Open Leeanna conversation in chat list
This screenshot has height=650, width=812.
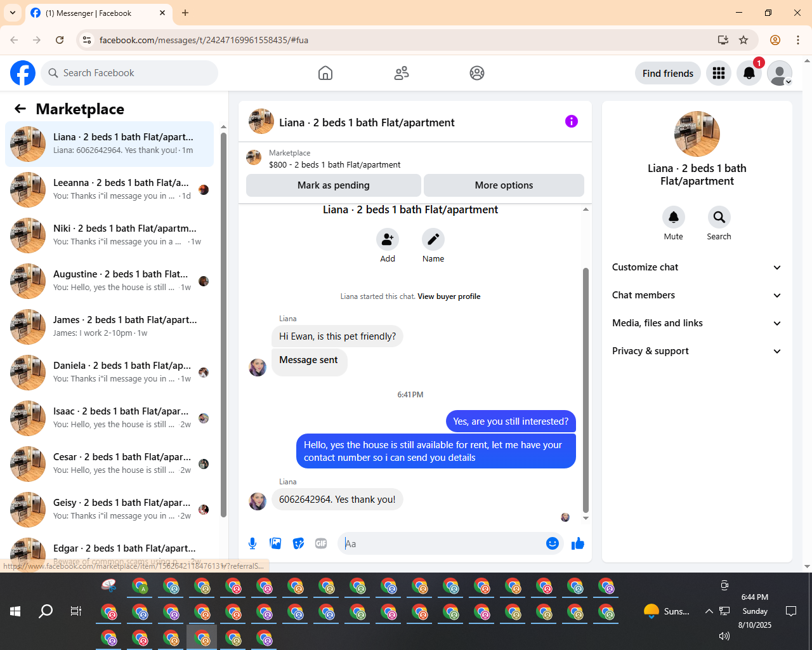pyautogui.click(x=110, y=190)
